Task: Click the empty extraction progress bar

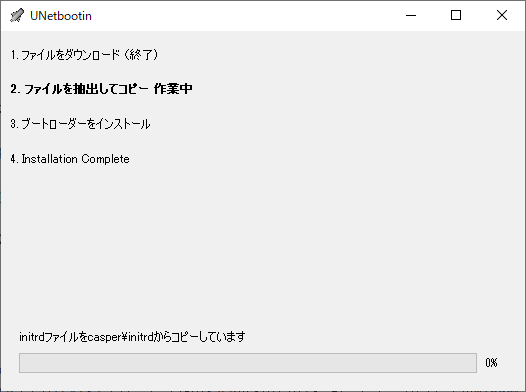Action: pyautogui.click(x=248, y=363)
